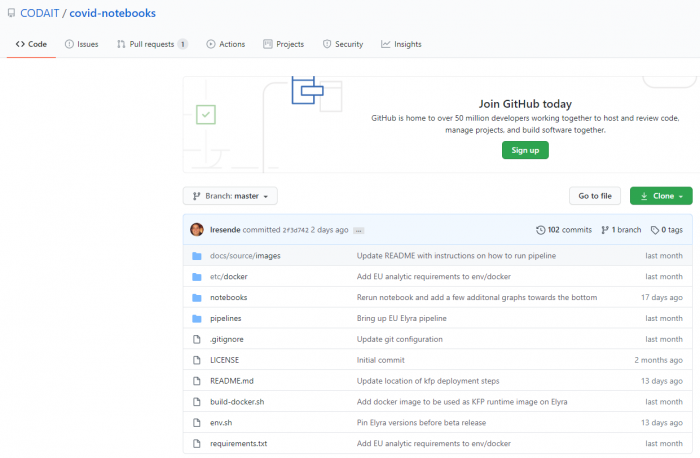
Task: Click the file icon beside LICENSE
Action: 196,359
